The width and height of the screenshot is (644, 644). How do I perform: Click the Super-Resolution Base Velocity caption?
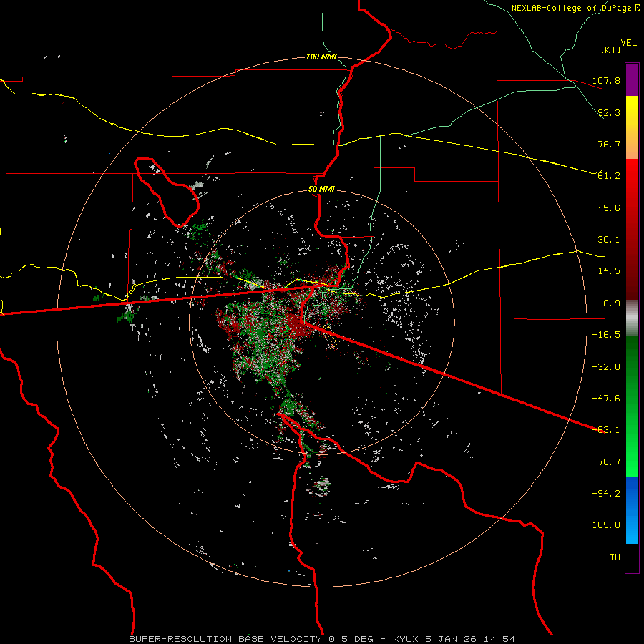pyautogui.click(x=322, y=639)
